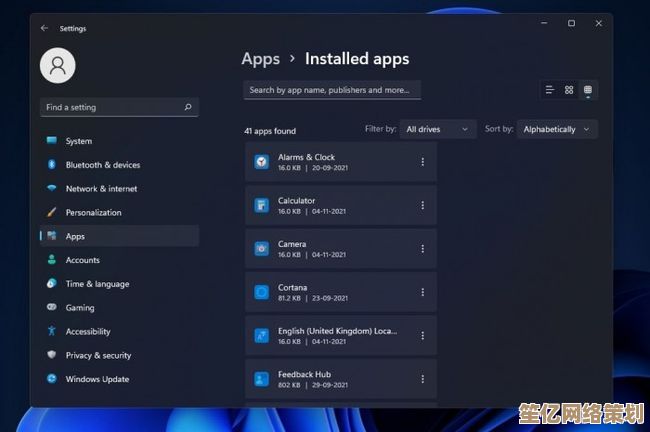Open the Alphabetically sort dropdown
650x432 pixels.
(557, 129)
